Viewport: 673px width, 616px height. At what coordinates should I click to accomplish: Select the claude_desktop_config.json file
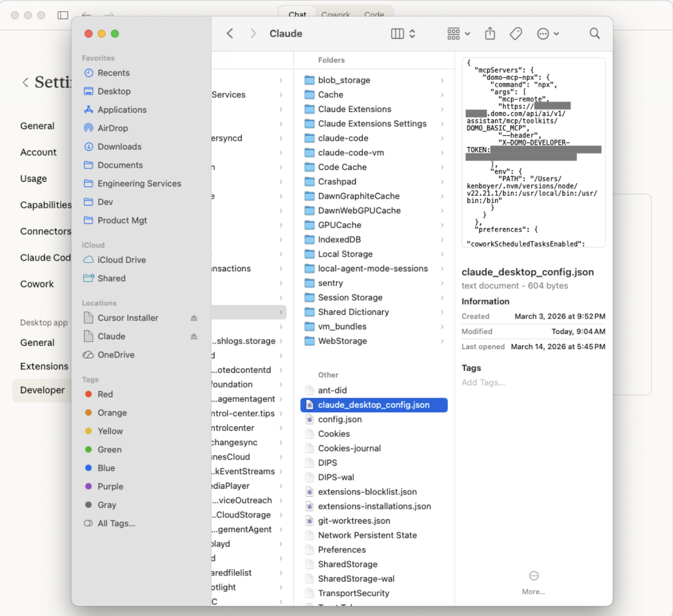point(374,405)
